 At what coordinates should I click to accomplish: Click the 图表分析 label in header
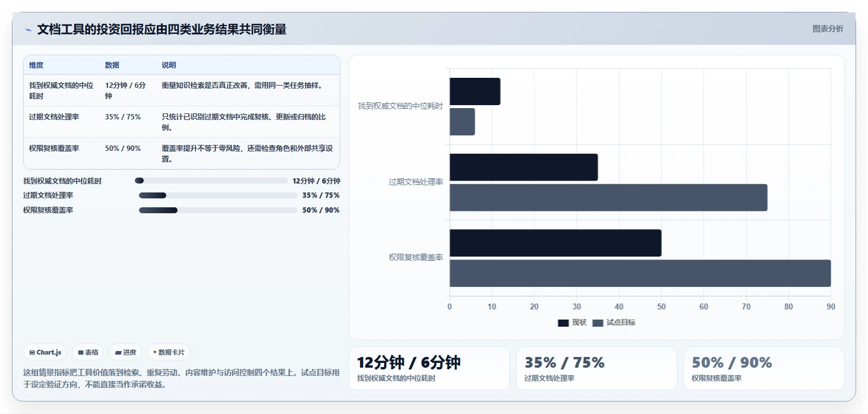pyautogui.click(x=828, y=29)
